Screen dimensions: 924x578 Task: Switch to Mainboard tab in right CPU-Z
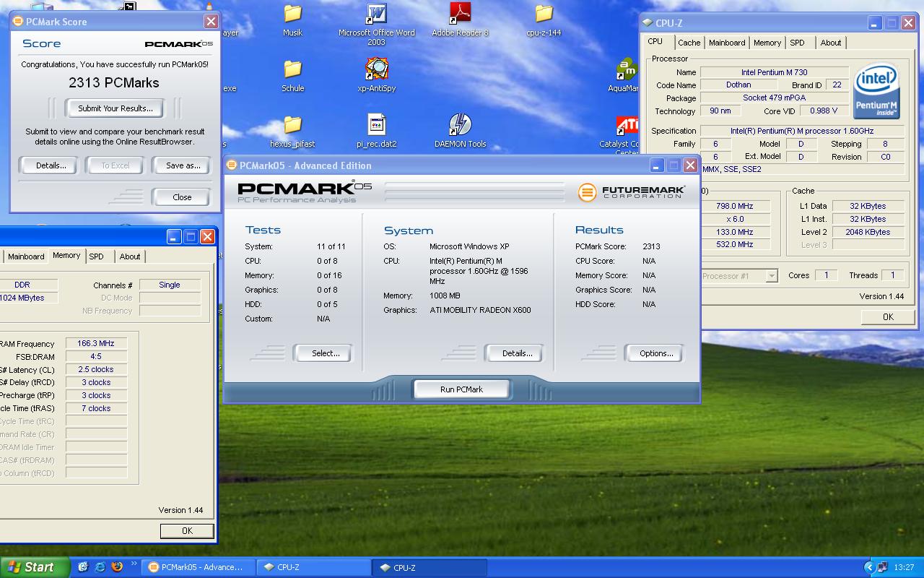tap(727, 43)
